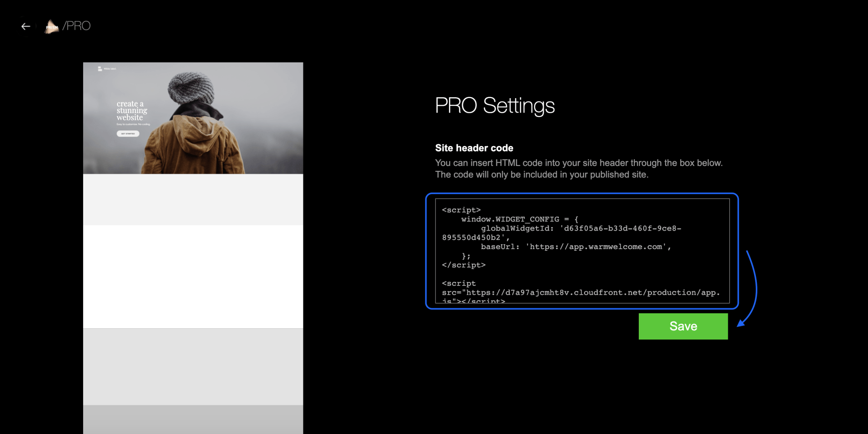Focus the site header code text box

coord(582,251)
